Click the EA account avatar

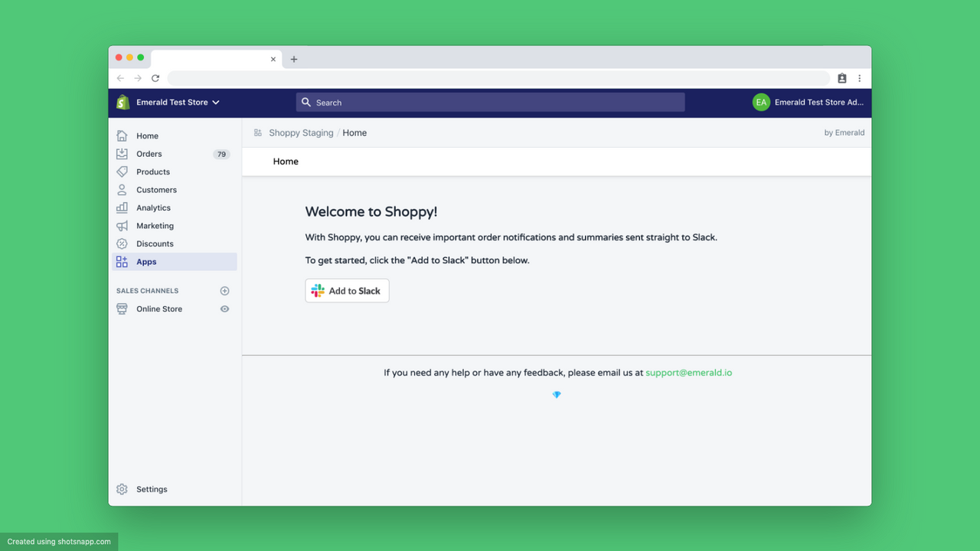coord(761,102)
